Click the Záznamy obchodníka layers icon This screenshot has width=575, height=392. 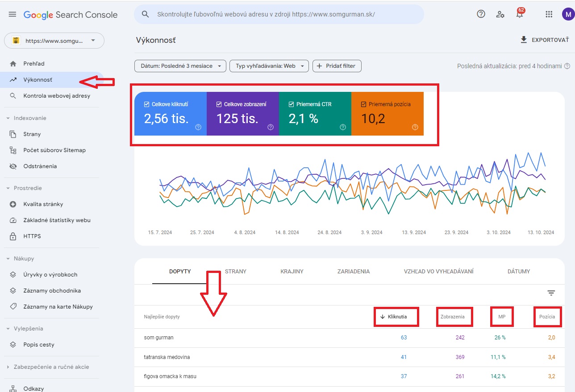[13, 291]
